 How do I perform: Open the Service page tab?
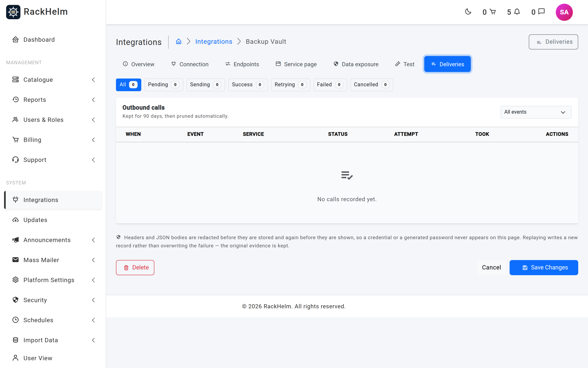[x=296, y=64]
